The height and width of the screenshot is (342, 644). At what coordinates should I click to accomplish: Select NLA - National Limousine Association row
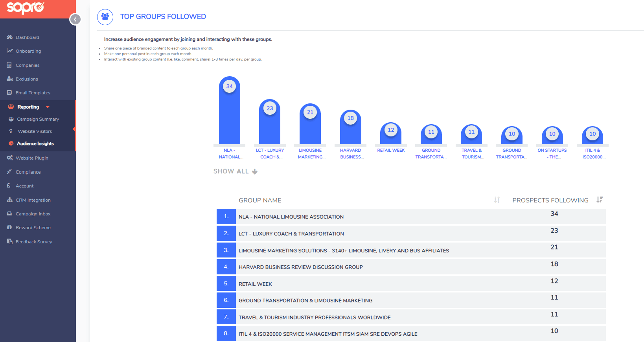pyautogui.click(x=411, y=217)
